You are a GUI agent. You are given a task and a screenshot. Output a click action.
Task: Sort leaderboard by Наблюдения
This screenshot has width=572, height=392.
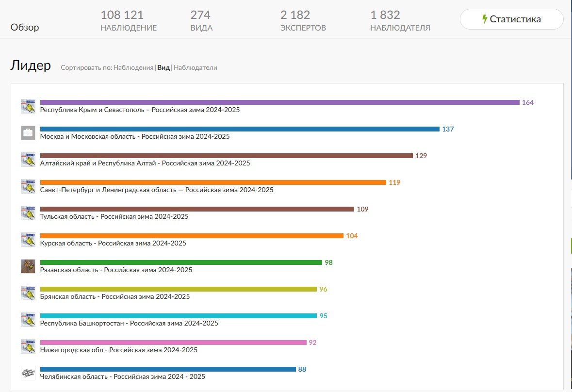pyautogui.click(x=133, y=67)
